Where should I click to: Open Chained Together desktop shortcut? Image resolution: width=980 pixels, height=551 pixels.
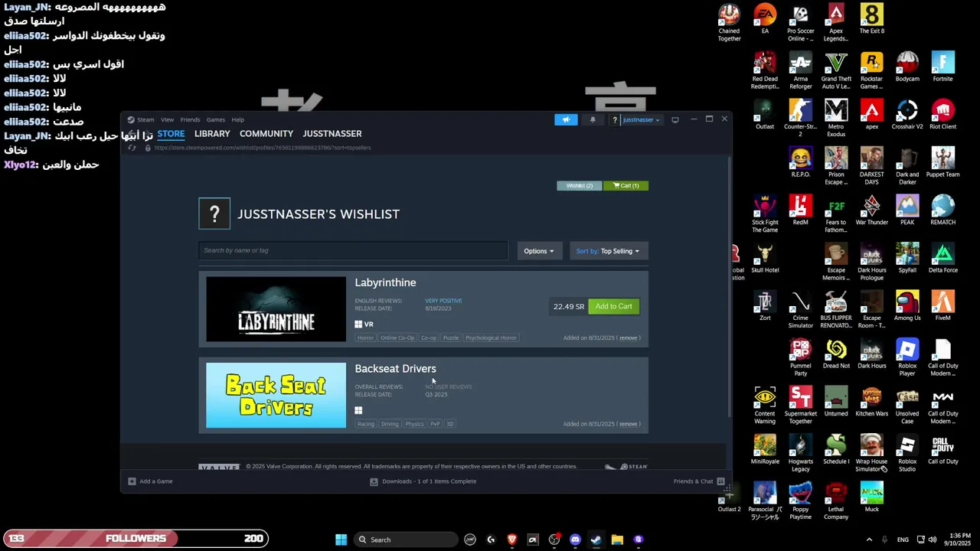(x=729, y=23)
